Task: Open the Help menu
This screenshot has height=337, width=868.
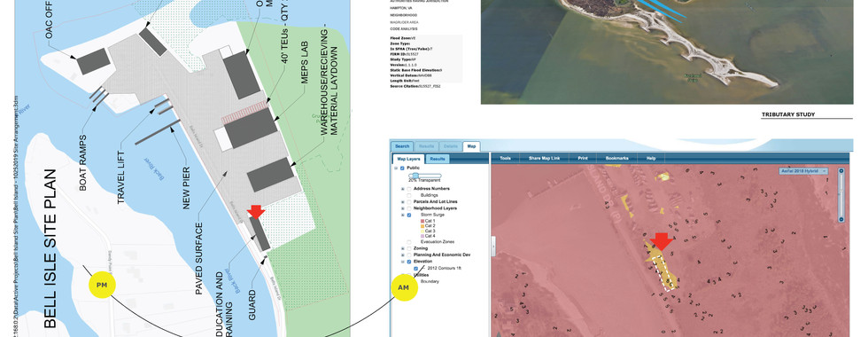Action: 651,159
